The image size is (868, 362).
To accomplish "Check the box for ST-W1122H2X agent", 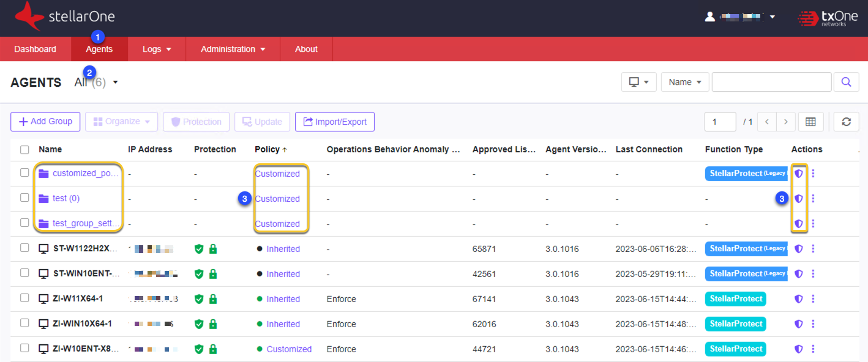I will point(24,248).
